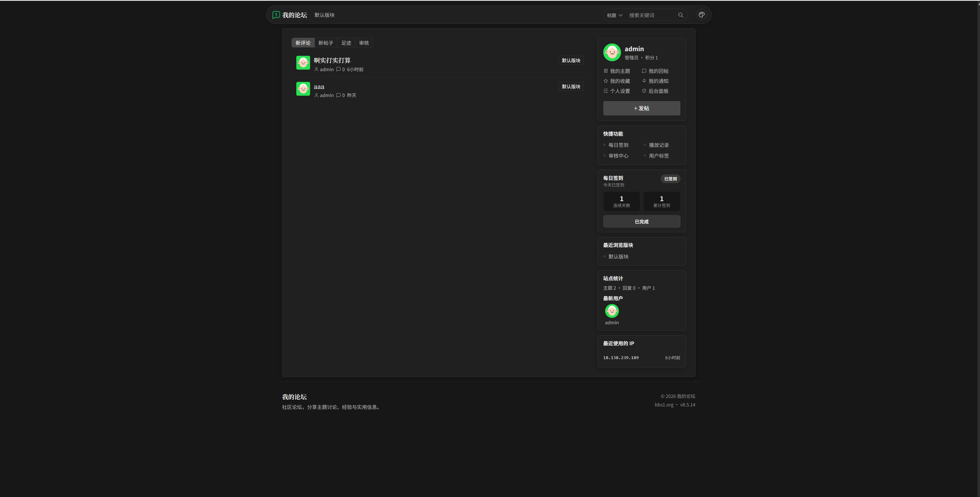The image size is (980, 497).
Task: Open the 标题 search type dropdown
Action: 614,15
